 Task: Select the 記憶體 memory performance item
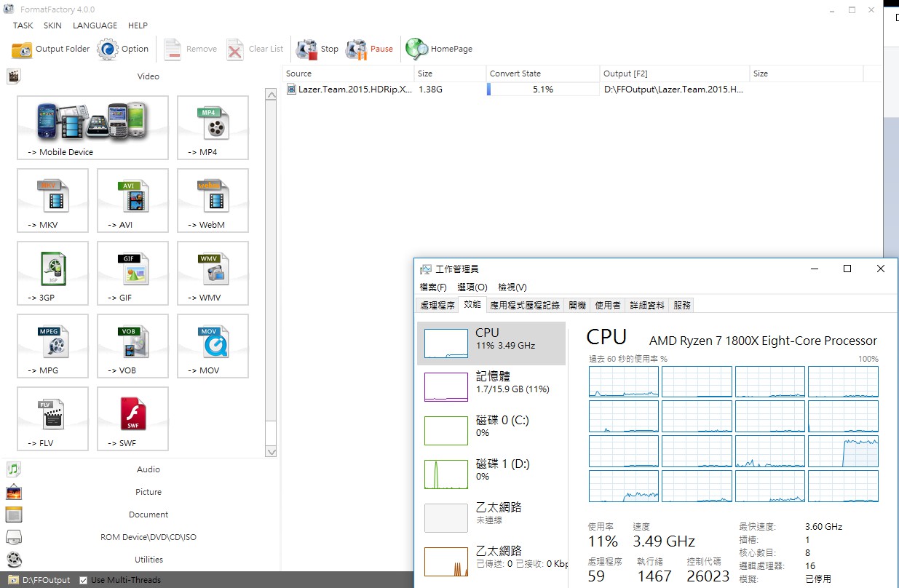pyautogui.click(x=491, y=387)
